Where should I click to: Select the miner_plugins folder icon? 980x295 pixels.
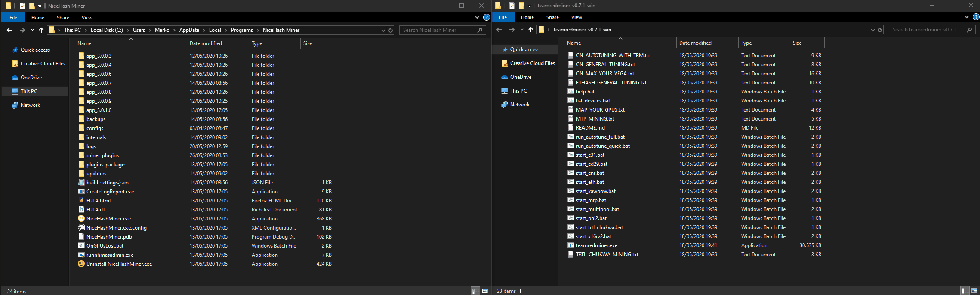[81, 155]
